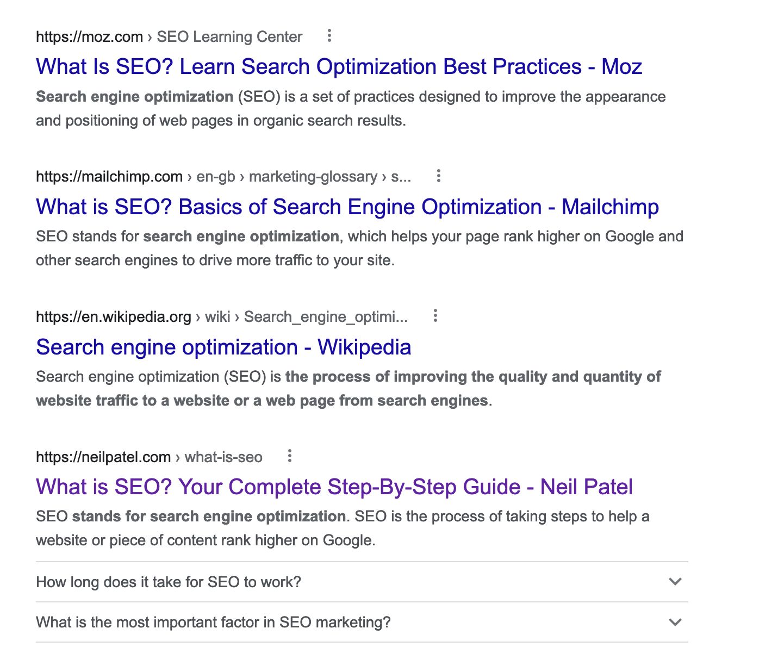Open the 'What Is SEO? Learn Search Optimization Best Practices' result
The image size is (784, 672).
338,66
